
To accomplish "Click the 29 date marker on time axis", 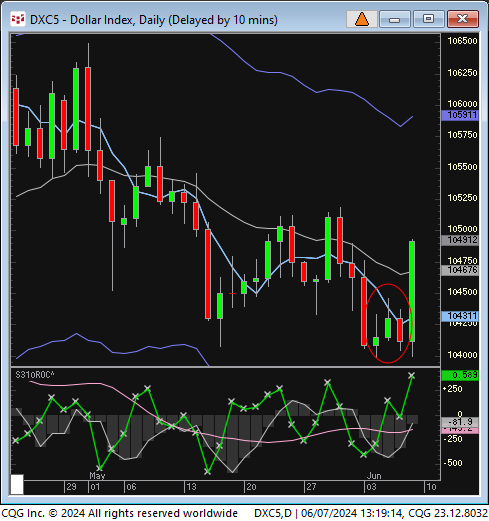I will (71, 487).
